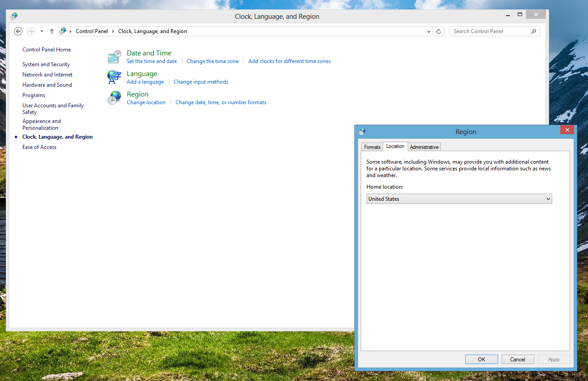This screenshot has height=381, width=588.
Task: Open the recent locations arrow beside Forward
Action: click(x=42, y=31)
